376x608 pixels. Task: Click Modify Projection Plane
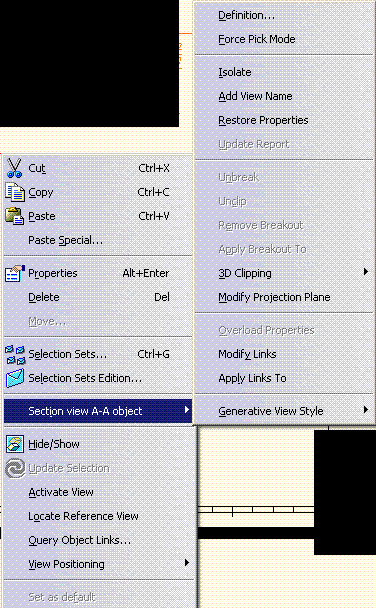[274, 297]
